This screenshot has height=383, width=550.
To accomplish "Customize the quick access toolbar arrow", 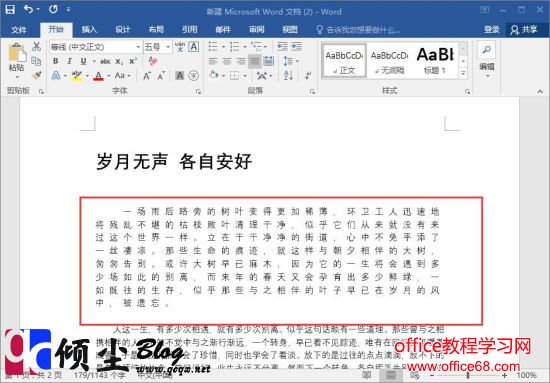I will pos(68,9).
